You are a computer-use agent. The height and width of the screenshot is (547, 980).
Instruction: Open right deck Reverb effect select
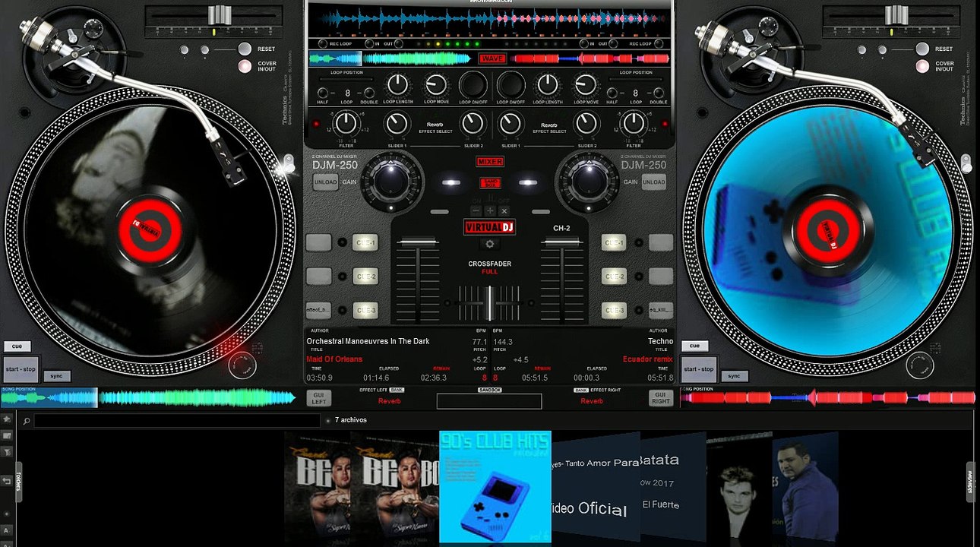coord(548,125)
